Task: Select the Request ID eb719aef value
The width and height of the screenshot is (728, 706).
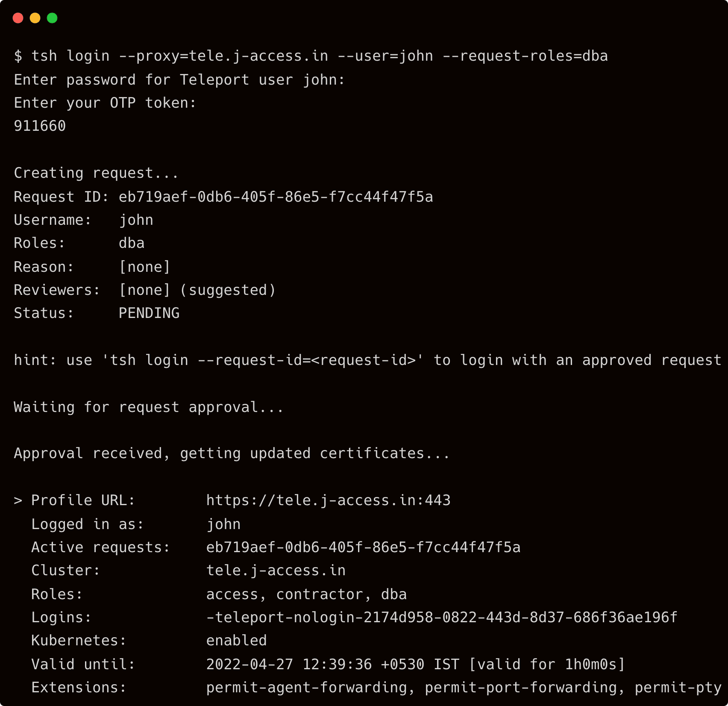Action: 276,197
